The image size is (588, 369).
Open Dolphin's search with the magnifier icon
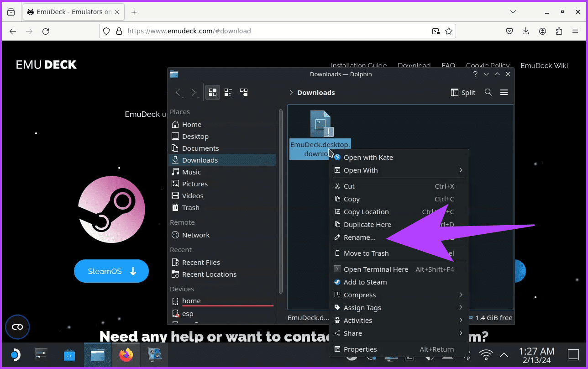coord(488,92)
